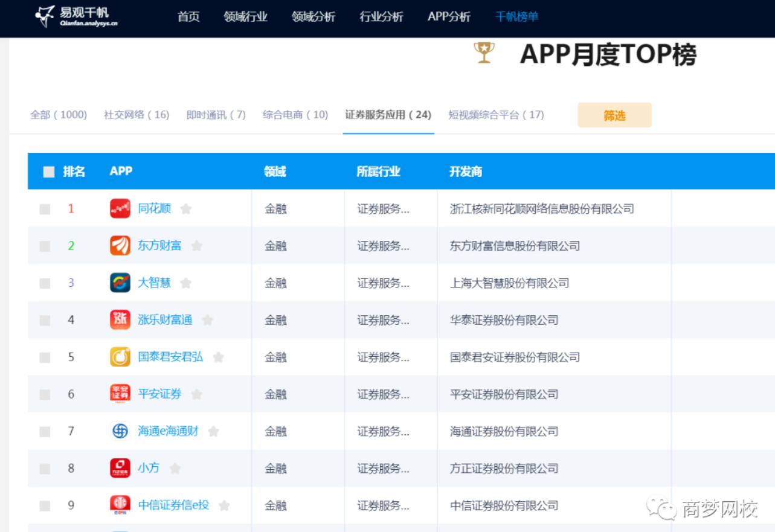Check the box for rank 7 海通e海通财
This screenshot has height=532, width=775.
click(45, 432)
